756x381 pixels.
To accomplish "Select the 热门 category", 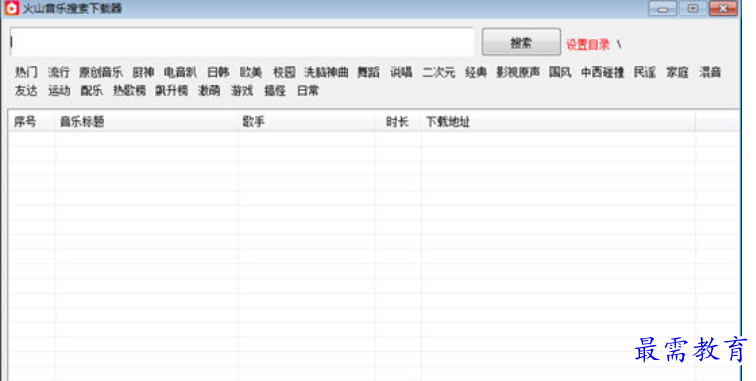I will pos(26,72).
